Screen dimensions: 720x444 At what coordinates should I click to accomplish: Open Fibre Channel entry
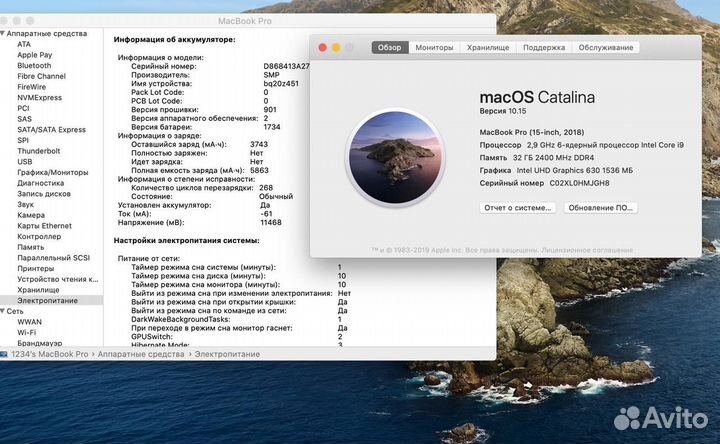tap(41, 76)
